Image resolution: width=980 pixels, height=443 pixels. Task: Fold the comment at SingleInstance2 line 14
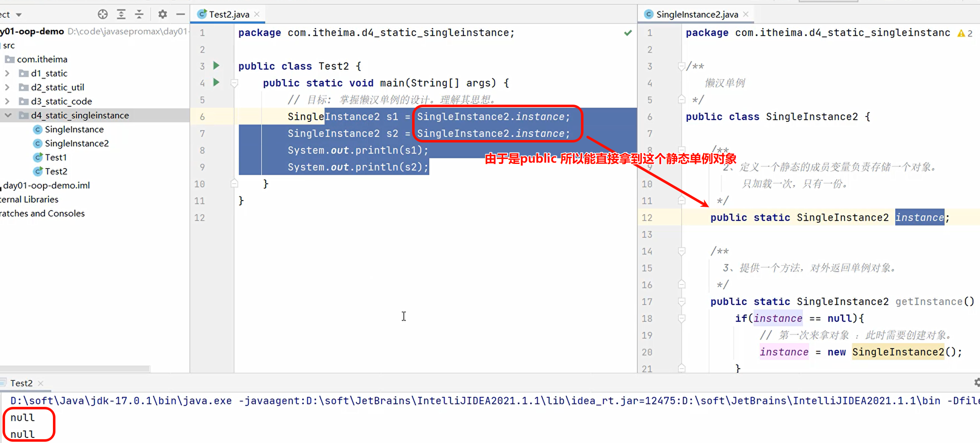tap(682, 251)
